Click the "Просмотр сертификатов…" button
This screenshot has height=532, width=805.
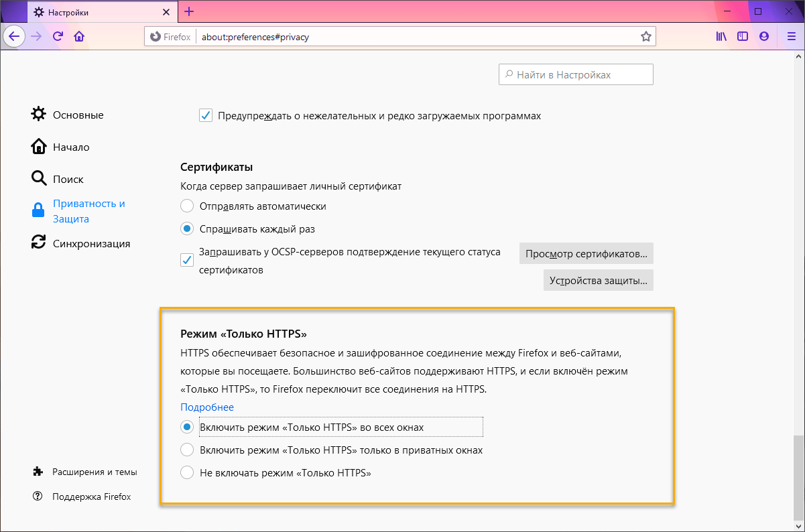(x=586, y=254)
